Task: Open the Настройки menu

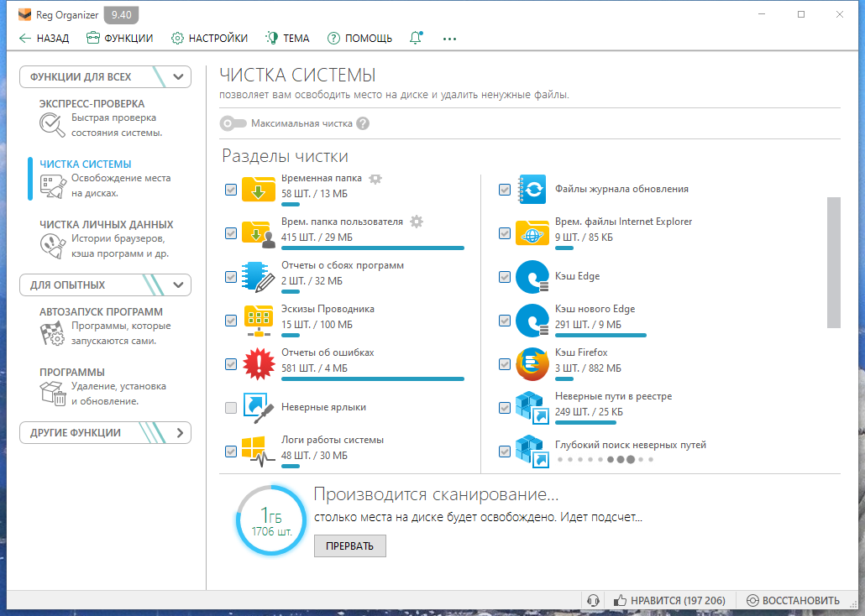Action: pyautogui.click(x=209, y=38)
